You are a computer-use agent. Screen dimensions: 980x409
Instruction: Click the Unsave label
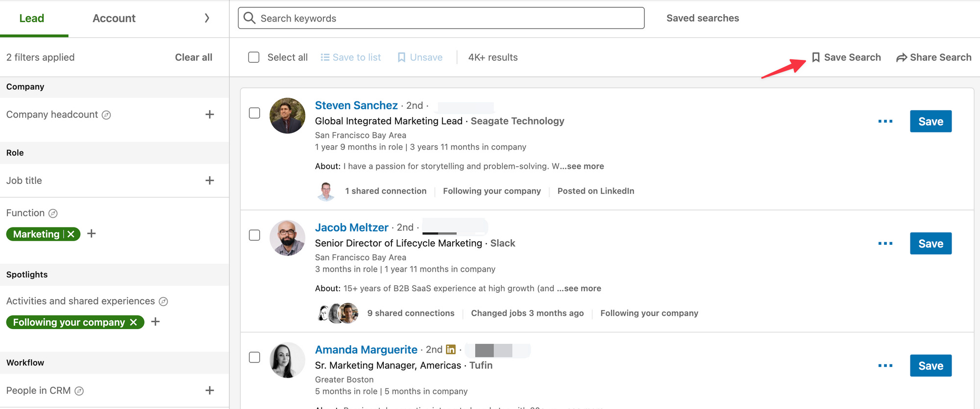pos(426,57)
